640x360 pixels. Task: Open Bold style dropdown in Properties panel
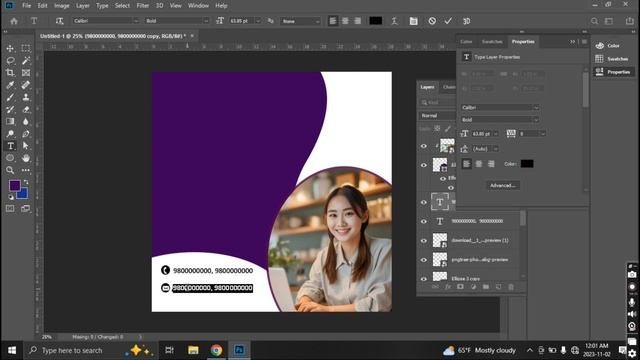click(536, 120)
